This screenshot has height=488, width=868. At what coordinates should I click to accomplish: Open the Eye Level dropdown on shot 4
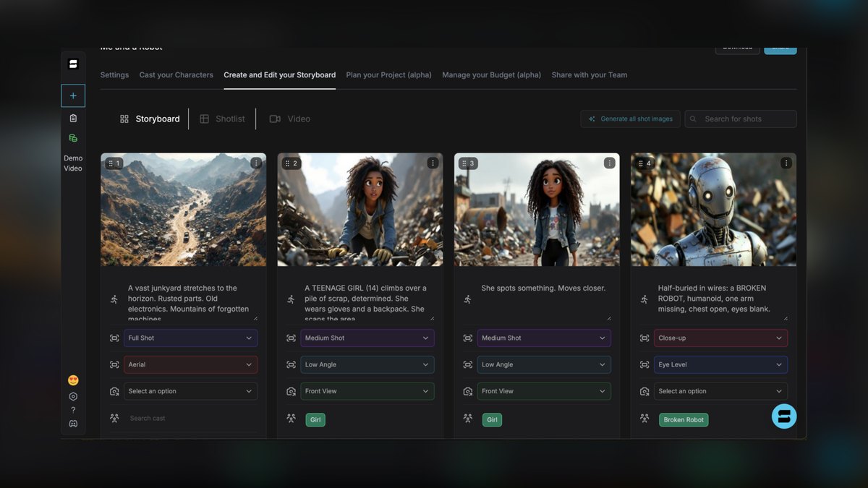pos(721,364)
